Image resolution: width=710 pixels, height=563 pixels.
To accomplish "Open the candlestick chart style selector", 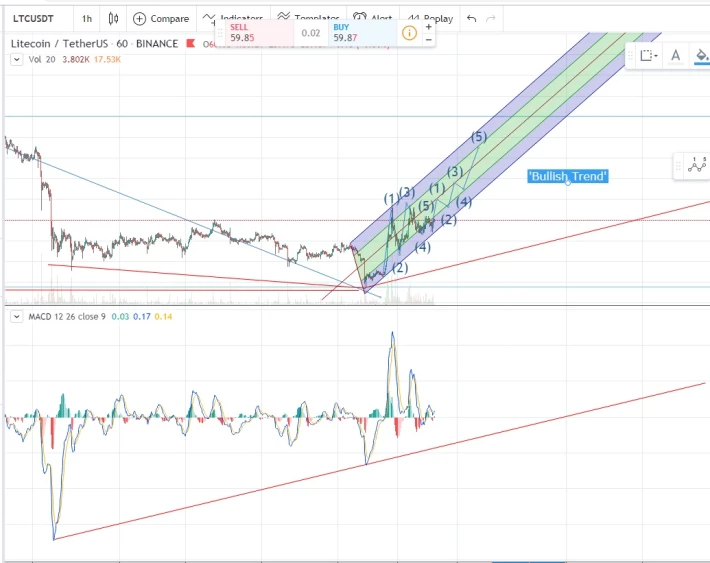I will 113,19.
